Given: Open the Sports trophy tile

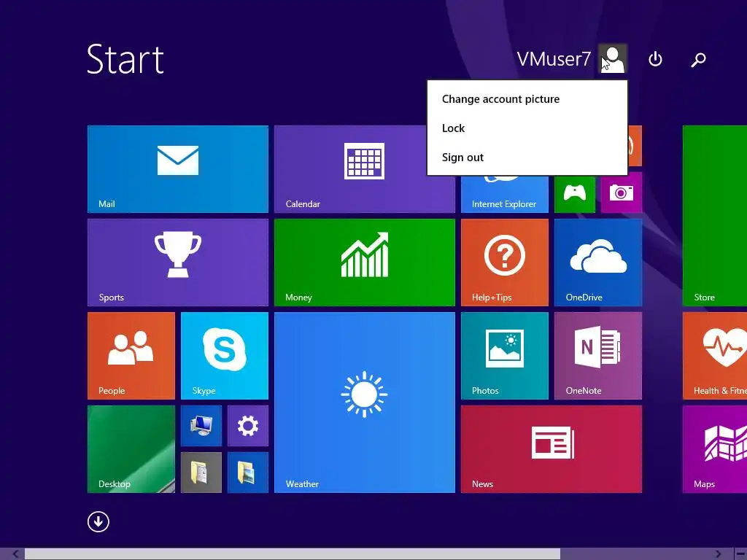Looking at the screenshot, I should coord(178,262).
